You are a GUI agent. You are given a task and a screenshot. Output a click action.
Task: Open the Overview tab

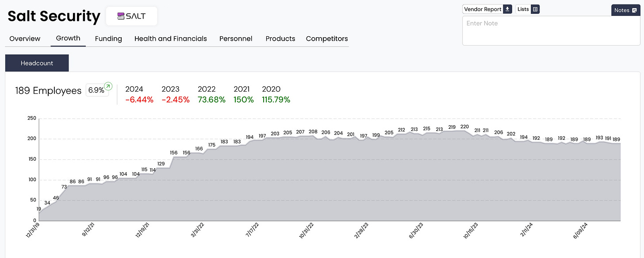(x=25, y=39)
